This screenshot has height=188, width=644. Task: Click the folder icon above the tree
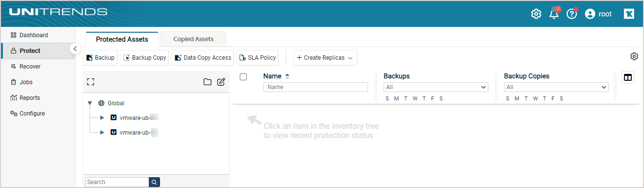point(207,82)
